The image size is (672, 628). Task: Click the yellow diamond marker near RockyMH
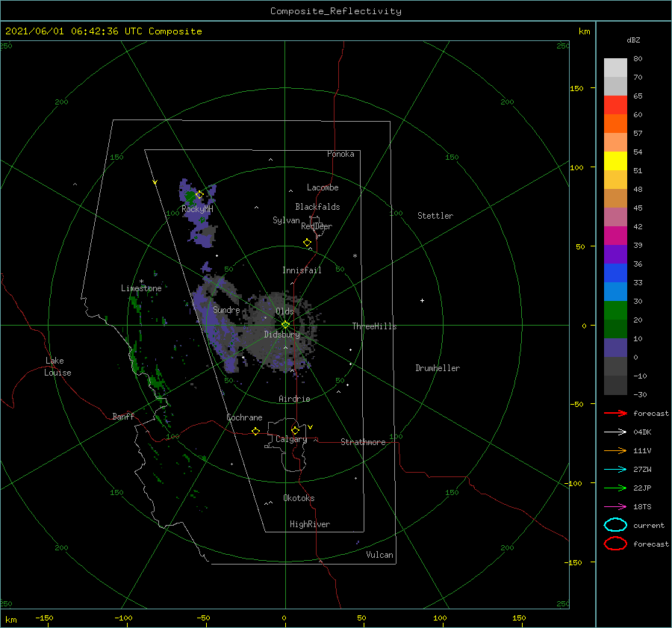click(199, 195)
